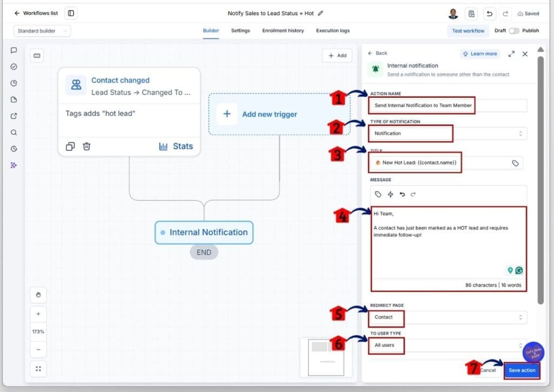Undo the last workflow change

pos(489,14)
